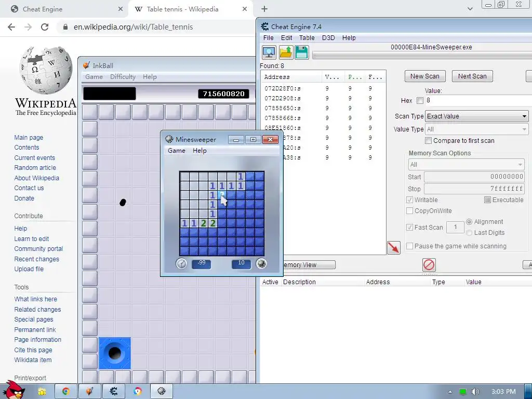Open the yellow folder icon in the taskbar

pos(42,392)
